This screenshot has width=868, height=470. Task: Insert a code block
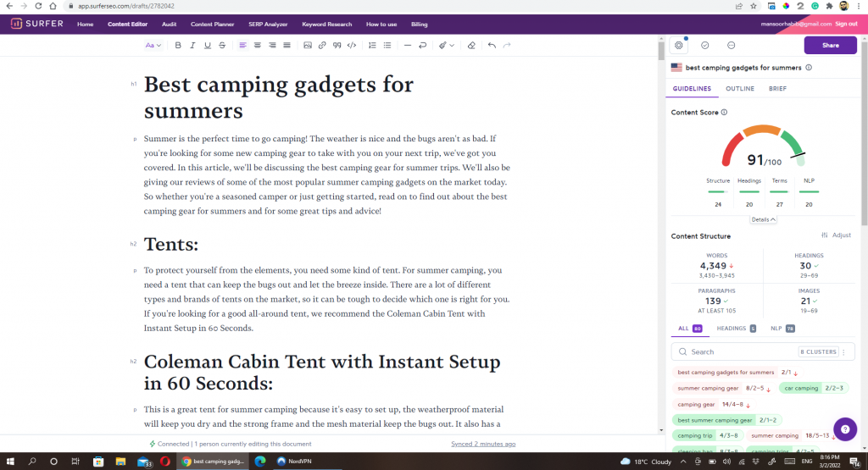pyautogui.click(x=352, y=46)
